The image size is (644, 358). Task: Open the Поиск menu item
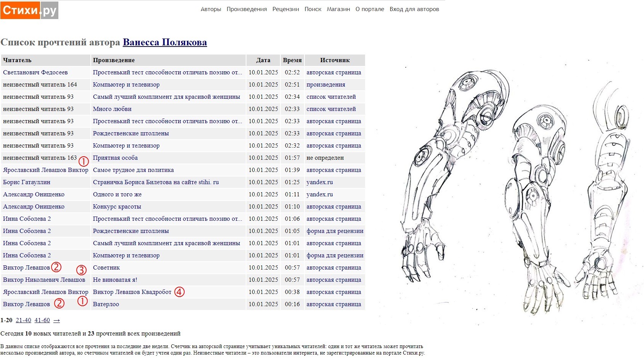pos(313,9)
